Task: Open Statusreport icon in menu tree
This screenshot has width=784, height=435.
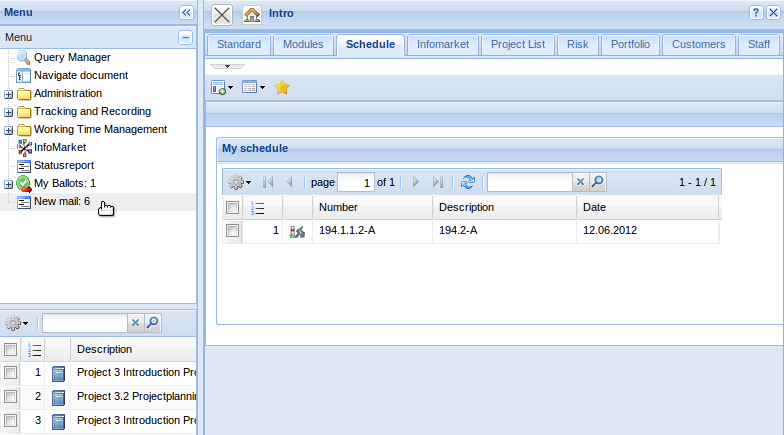Action: (24, 166)
